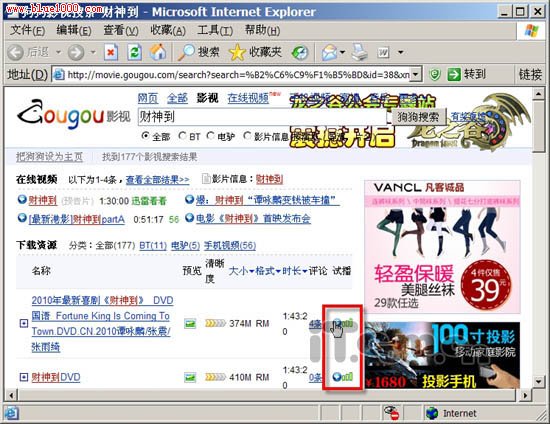This screenshot has width=550, height=424.
Task: Select the 影片信息 radio button
Action: [247, 135]
